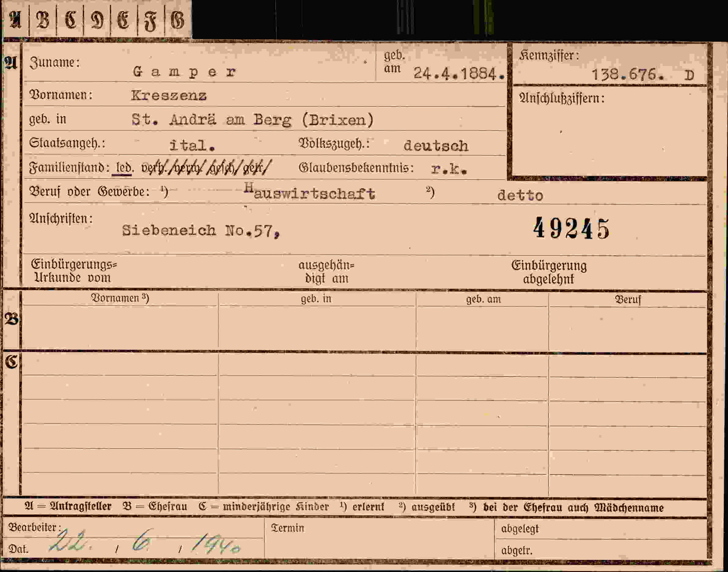Screen dimensions: 728x572
Task: Select index tab letter B
Action: (x=42, y=20)
